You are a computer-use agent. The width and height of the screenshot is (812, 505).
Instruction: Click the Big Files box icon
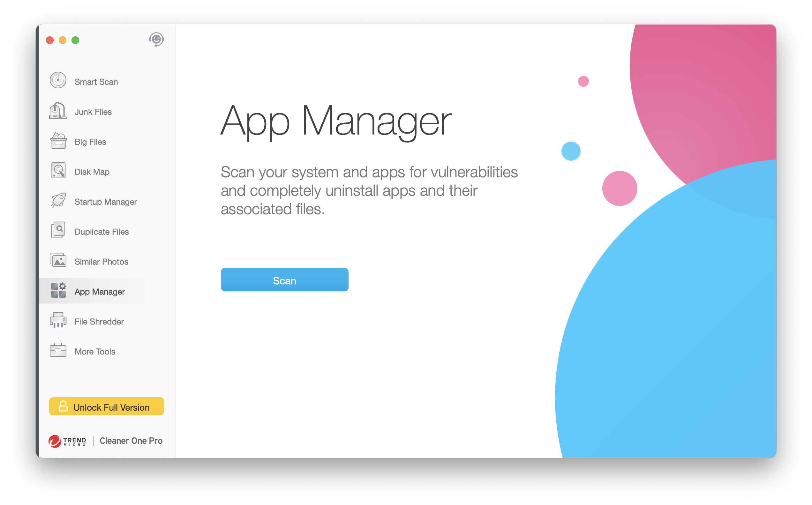click(x=58, y=141)
